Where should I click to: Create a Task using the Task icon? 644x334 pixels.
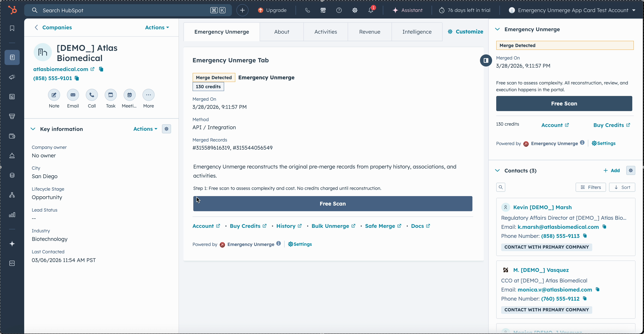coord(111,95)
